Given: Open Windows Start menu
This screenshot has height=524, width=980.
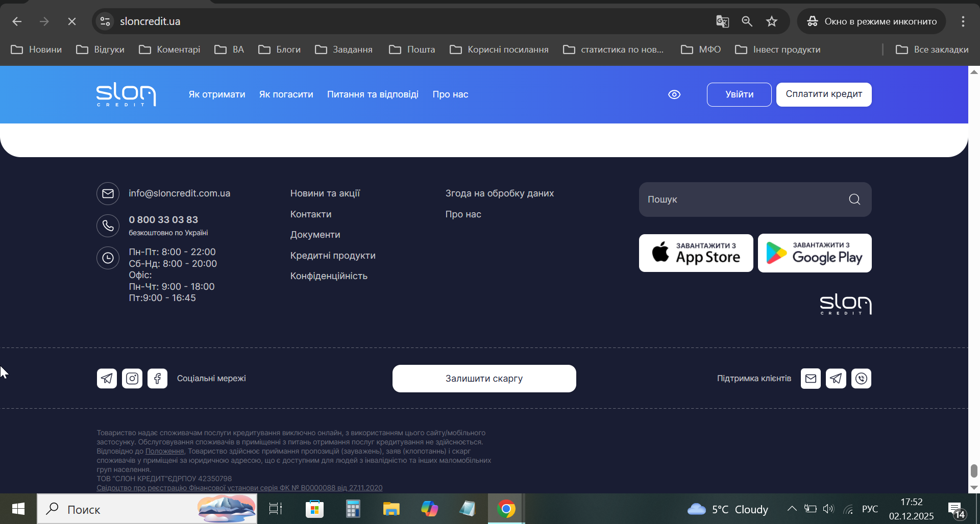Looking at the screenshot, I should tap(18, 509).
